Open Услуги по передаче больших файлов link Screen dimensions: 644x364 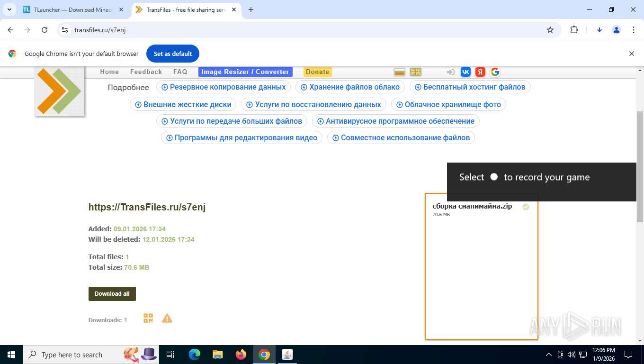tap(232, 121)
